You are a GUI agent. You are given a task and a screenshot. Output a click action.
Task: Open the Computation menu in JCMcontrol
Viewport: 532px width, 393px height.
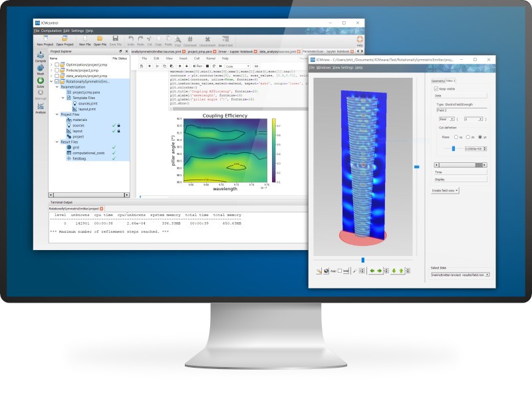pyautogui.click(x=54, y=31)
